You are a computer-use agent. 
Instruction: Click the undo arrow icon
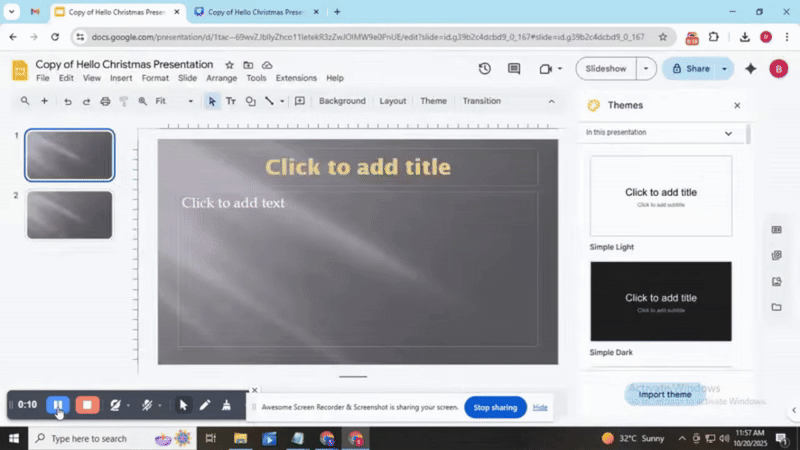[68, 101]
